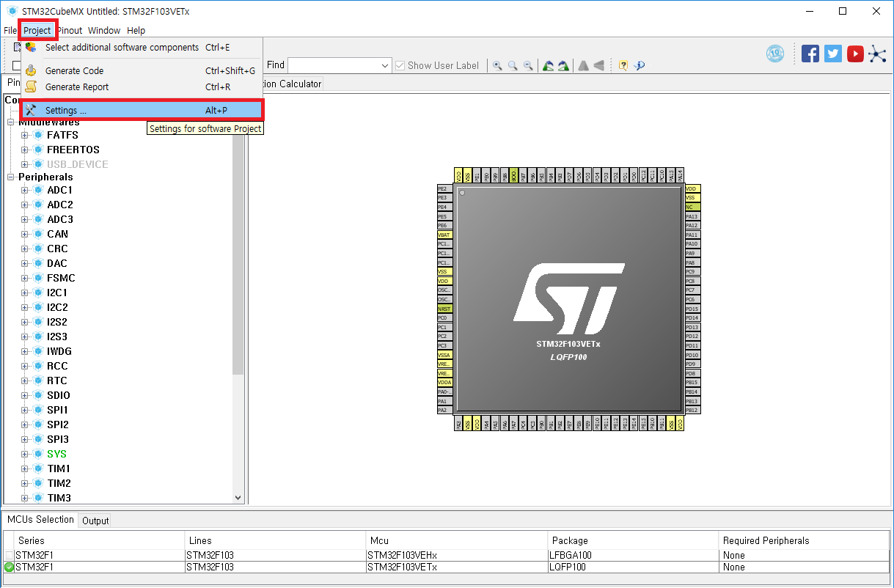This screenshot has width=894, height=588.
Task: Select the IWDG tree item
Action: 59,351
